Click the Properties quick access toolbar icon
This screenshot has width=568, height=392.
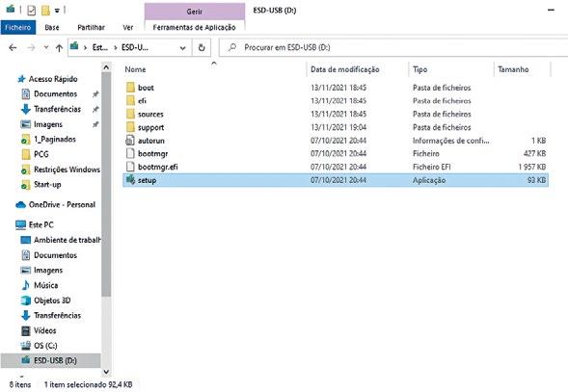tap(32, 11)
